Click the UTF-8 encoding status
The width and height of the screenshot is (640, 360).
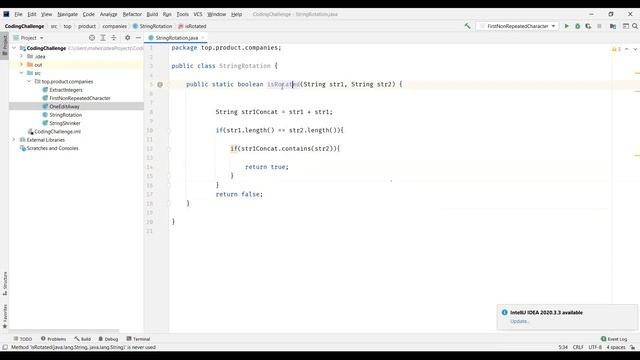(595, 347)
